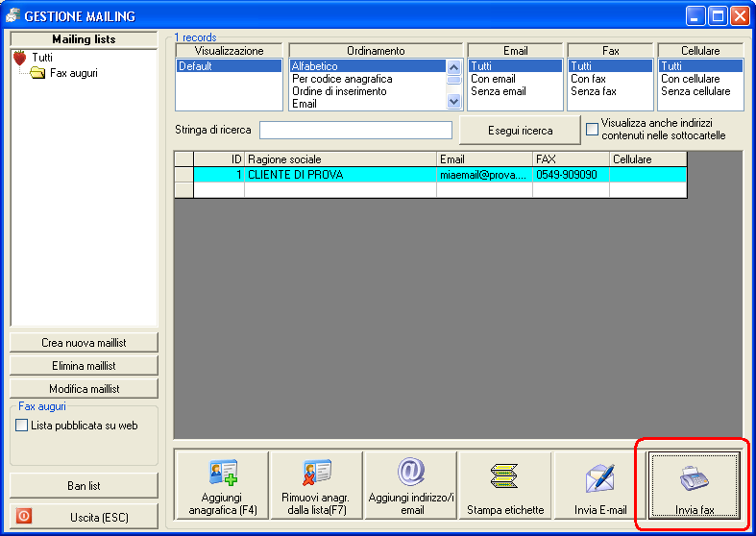The width and height of the screenshot is (756, 536).
Task: Click row selector of CLIENTE DI PROVA row
Action: coord(183,175)
